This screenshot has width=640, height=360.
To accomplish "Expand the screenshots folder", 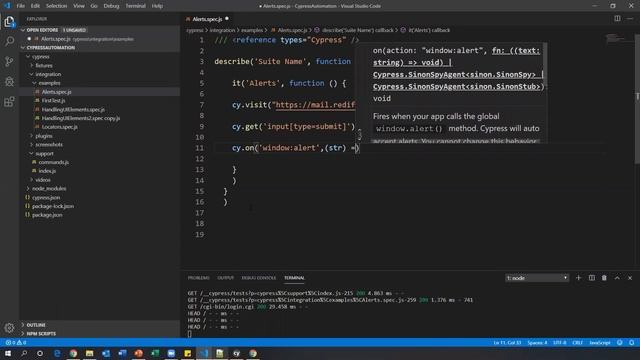I will click(x=49, y=144).
